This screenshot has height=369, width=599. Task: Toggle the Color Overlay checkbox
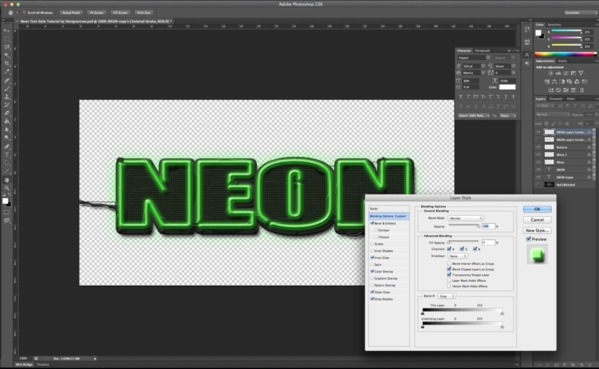pyautogui.click(x=372, y=271)
